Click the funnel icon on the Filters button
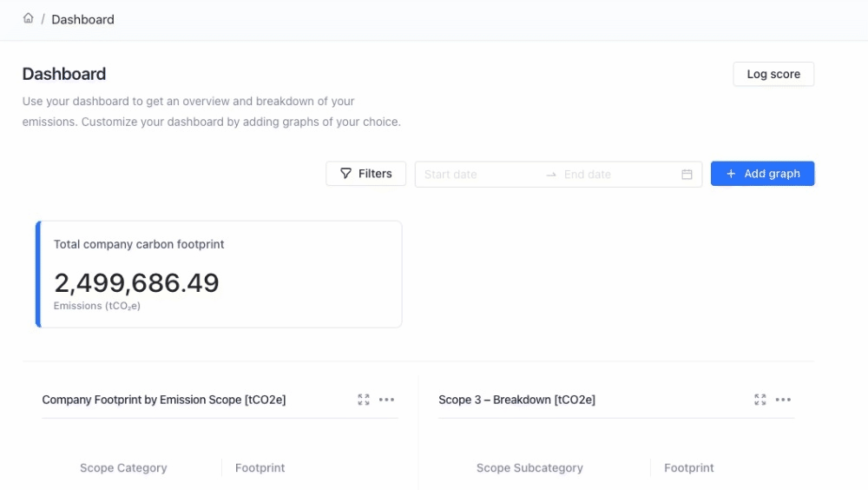This screenshot has height=490, width=868. pos(345,174)
